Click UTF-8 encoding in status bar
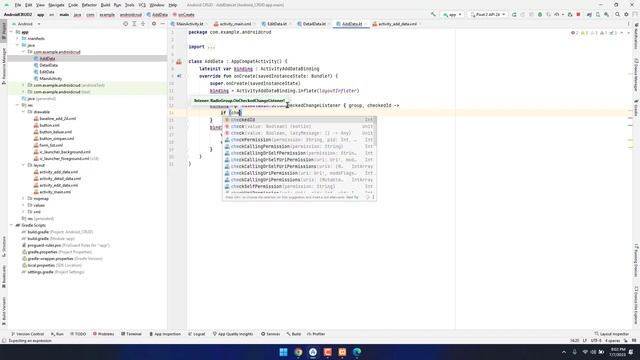The height and width of the screenshot is (360, 640). [596, 340]
